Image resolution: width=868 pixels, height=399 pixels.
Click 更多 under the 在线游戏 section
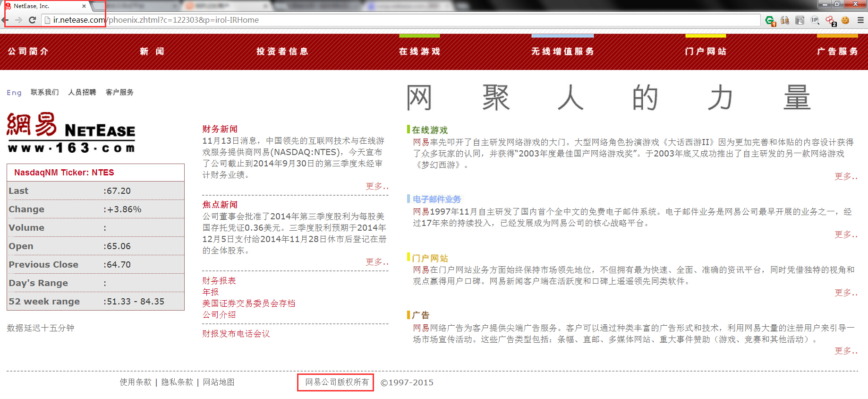pos(846,176)
